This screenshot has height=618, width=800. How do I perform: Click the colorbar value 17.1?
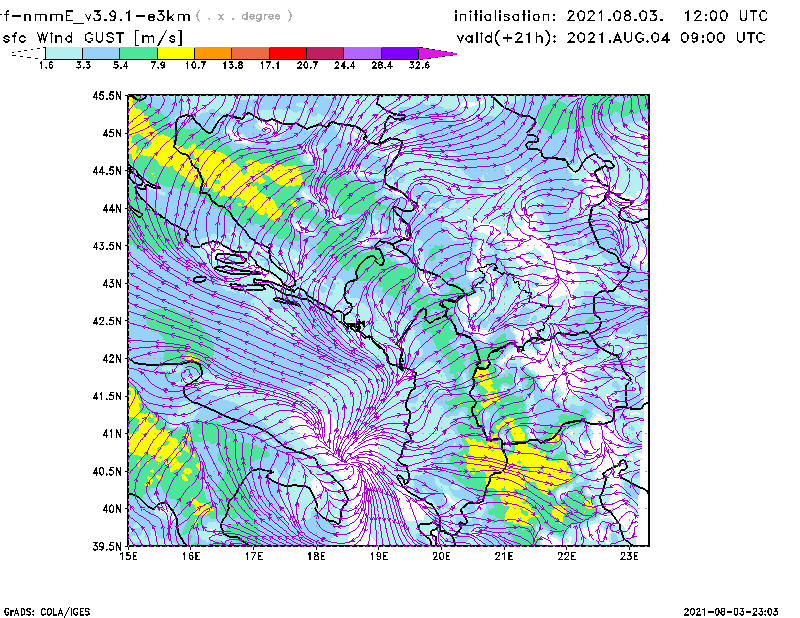click(269, 65)
